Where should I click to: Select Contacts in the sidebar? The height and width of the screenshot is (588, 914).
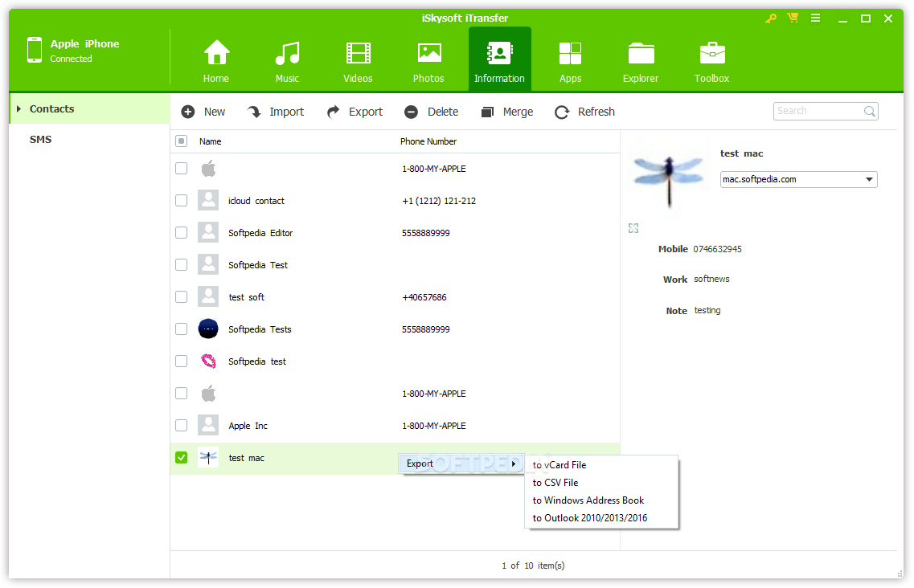52,109
